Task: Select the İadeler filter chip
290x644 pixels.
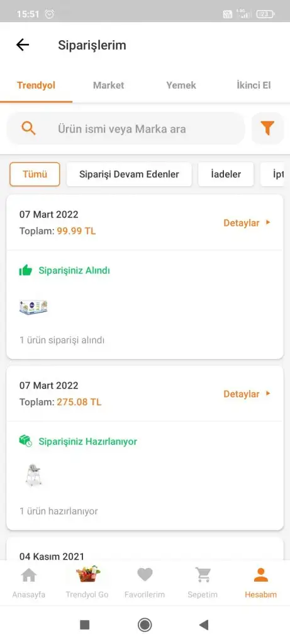Action: tap(226, 174)
